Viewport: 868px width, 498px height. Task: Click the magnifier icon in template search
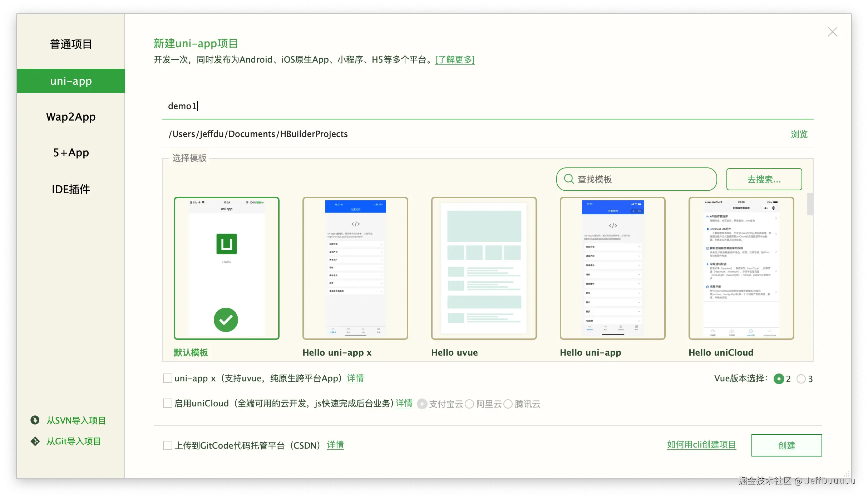[569, 179]
